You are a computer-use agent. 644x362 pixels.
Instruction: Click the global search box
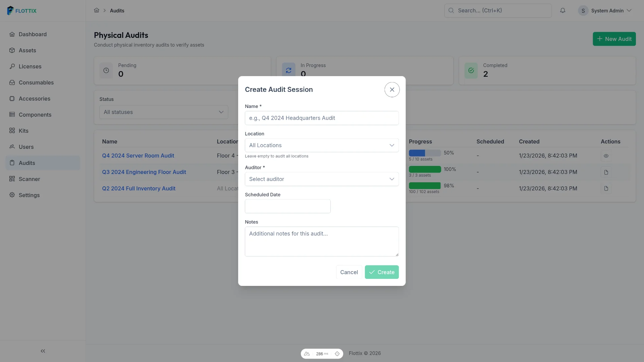(498, 10)
